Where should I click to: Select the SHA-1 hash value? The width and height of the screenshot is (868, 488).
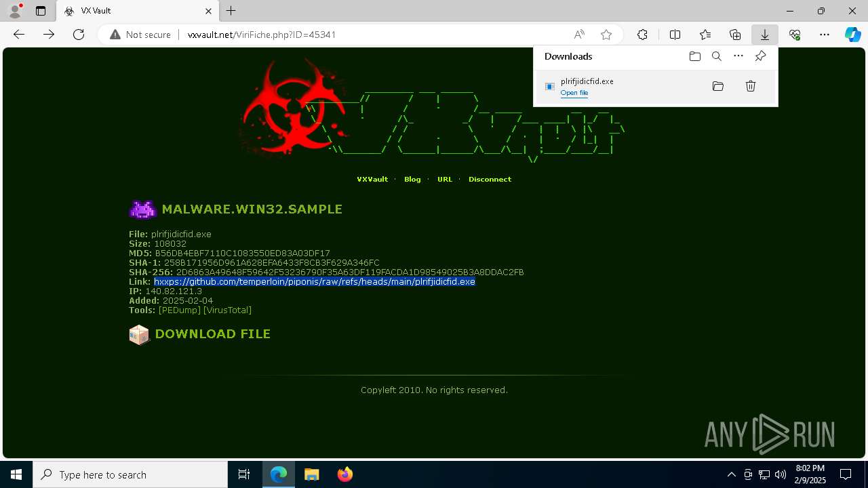[x=272, y=263]
